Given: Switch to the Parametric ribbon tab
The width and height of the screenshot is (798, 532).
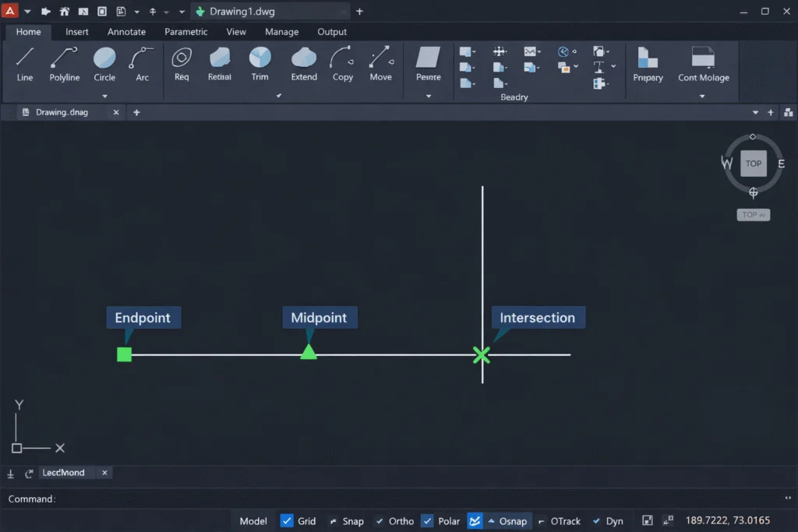Looking at the screenshot, I should [x=185, y=32].
